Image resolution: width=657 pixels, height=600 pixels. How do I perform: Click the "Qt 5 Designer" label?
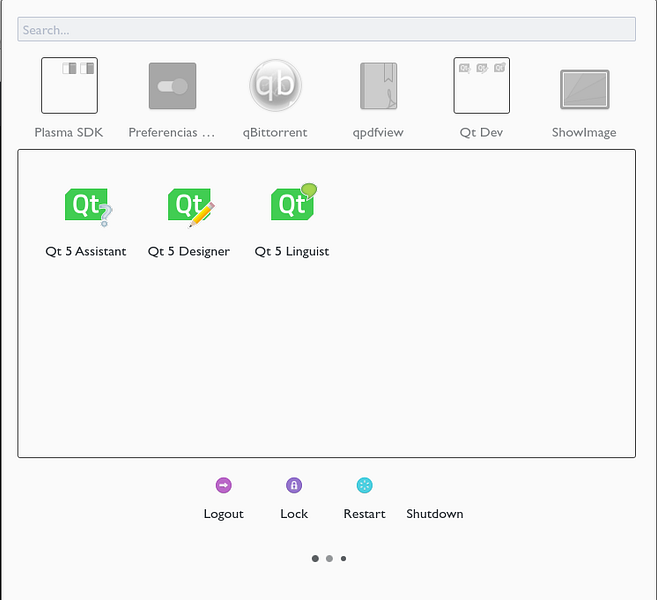[x=189, y=252]
